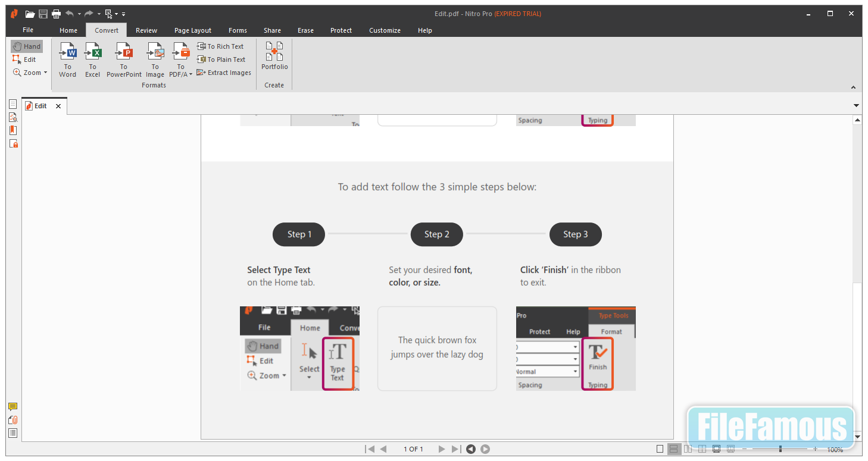868x461 pixels.
Task: Collapse the ribbon with the chevron arrow
Action: click(x=853, y=87)
